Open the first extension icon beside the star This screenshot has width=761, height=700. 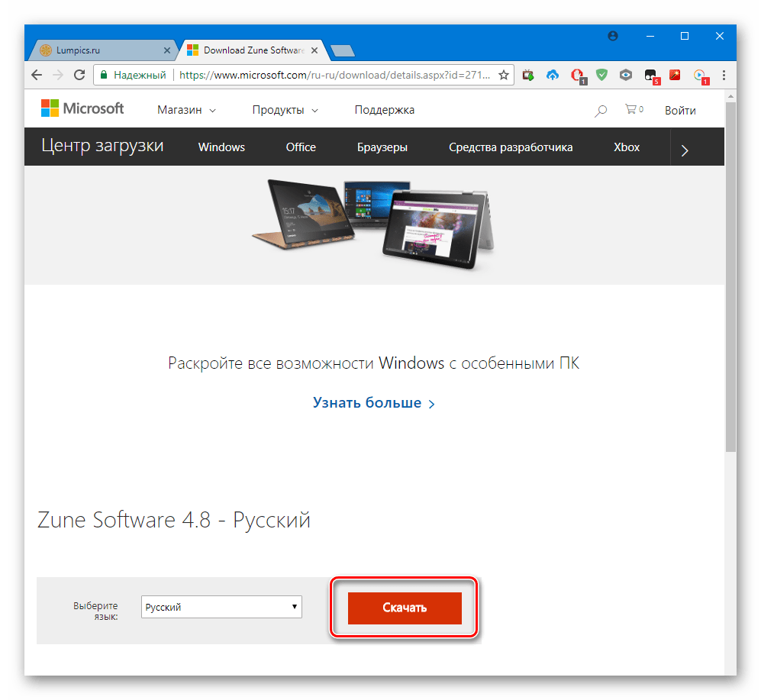pyautogui.click(x=528, y=76)
